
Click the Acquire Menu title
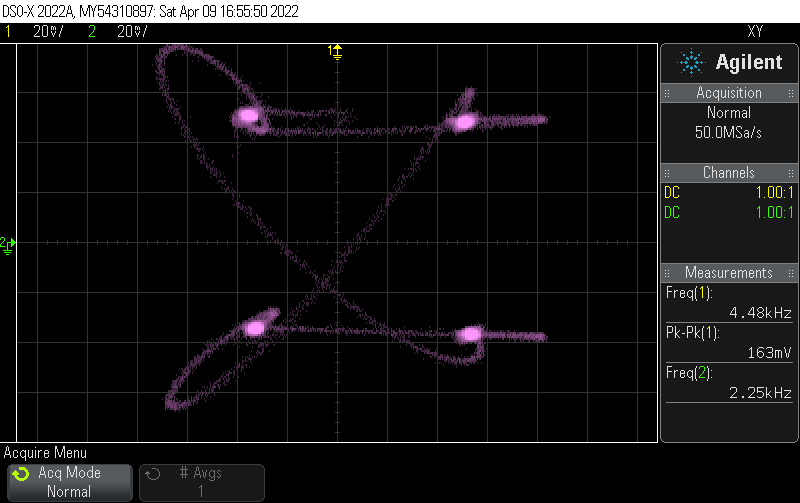pyautogui.click(x=45, y=452)
